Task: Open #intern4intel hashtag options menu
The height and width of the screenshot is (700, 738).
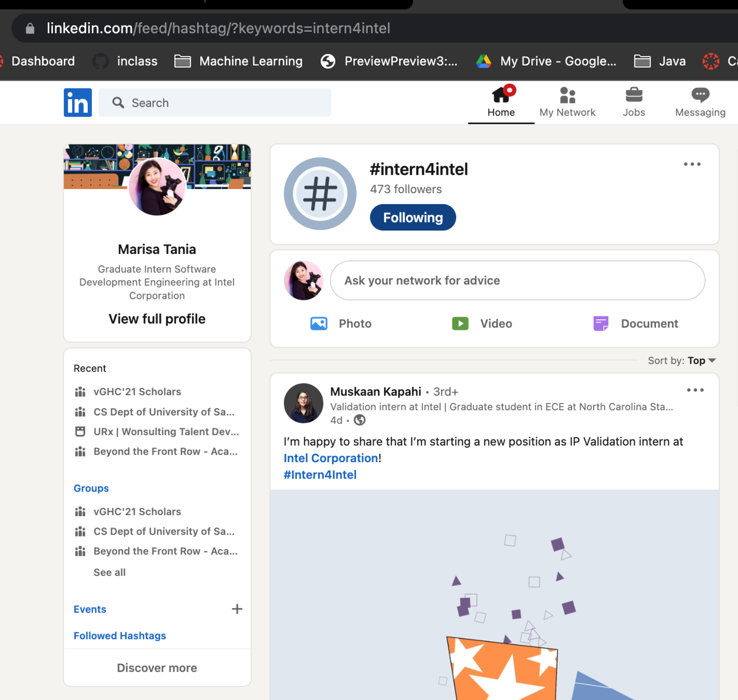Action: point(692,164)
